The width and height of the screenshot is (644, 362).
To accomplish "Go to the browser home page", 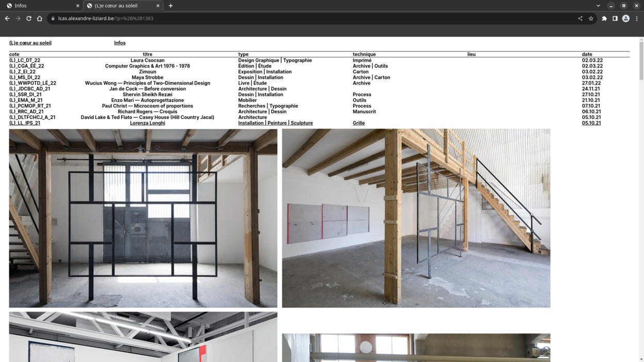I will pos(40,19).
